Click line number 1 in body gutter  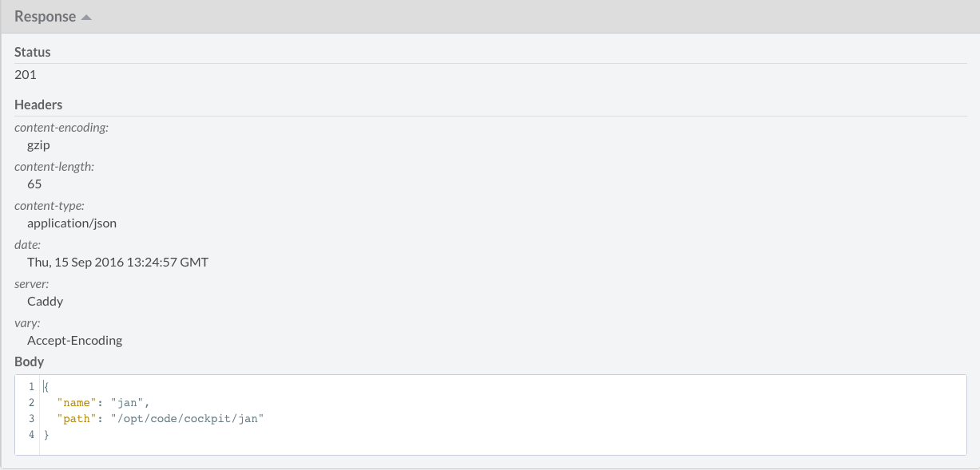pyautogui.click(x=31, y=387)
